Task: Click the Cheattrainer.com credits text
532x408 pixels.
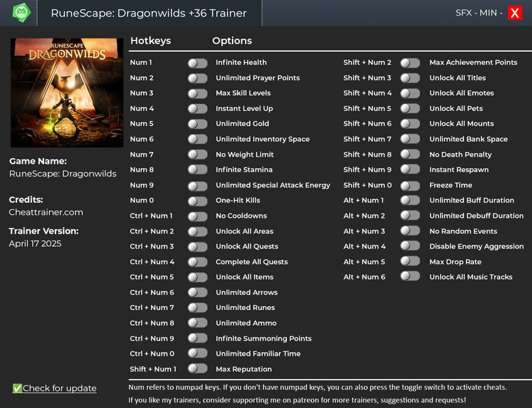Action: click(x=46, y=212)
